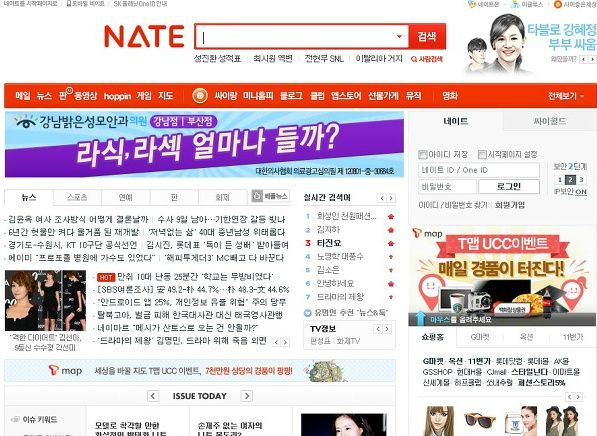
Task: Click the previous arrow below the shopping links
Action: (x=570, y=397)
